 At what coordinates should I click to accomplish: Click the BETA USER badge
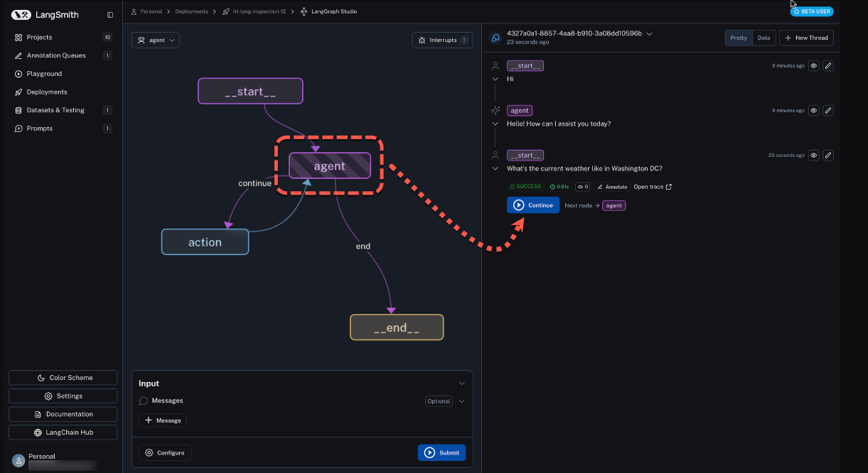pos(811,11)
